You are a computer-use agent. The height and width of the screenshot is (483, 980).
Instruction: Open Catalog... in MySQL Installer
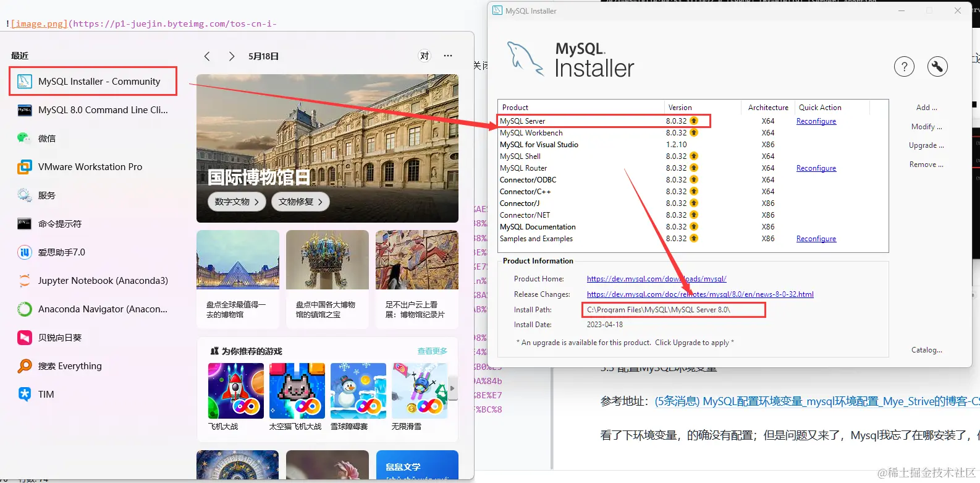927,350
